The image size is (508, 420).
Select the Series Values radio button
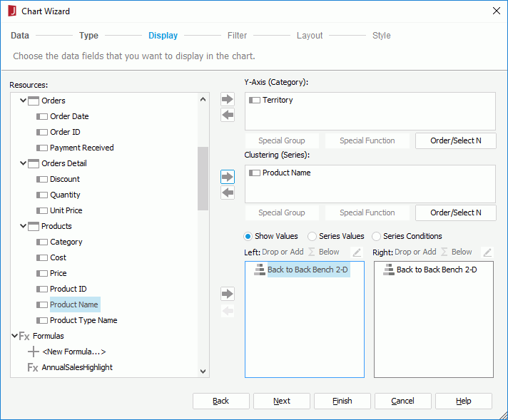(312, 237)
